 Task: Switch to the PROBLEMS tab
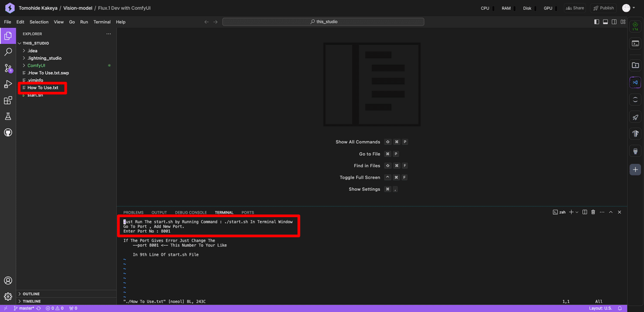pos(133,212)
